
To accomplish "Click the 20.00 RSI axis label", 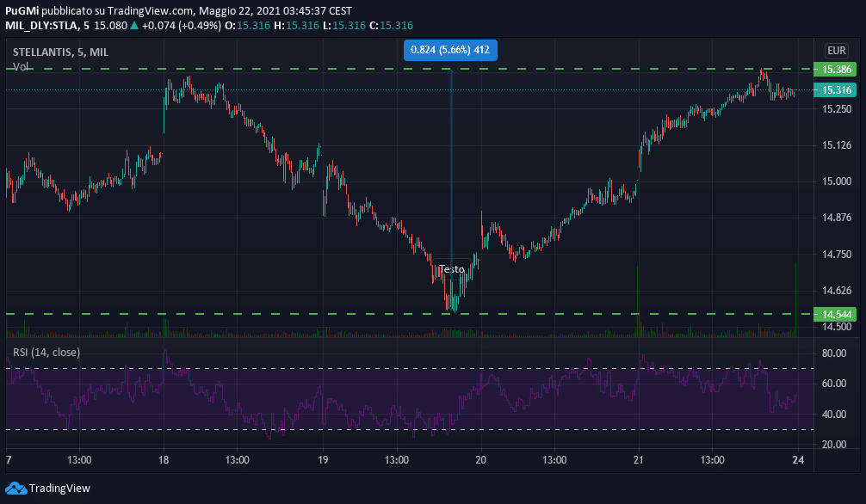I will point(834,445).
